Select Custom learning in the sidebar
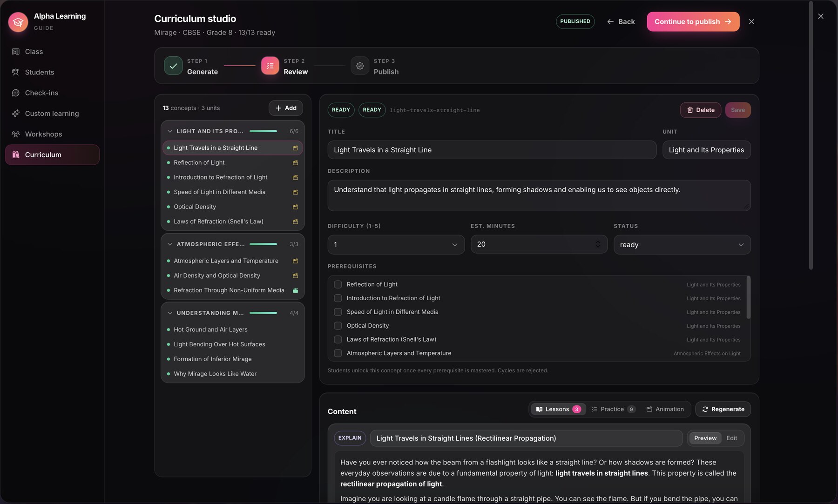The width and height of the screenshot is (838, 504). [52, 114]
